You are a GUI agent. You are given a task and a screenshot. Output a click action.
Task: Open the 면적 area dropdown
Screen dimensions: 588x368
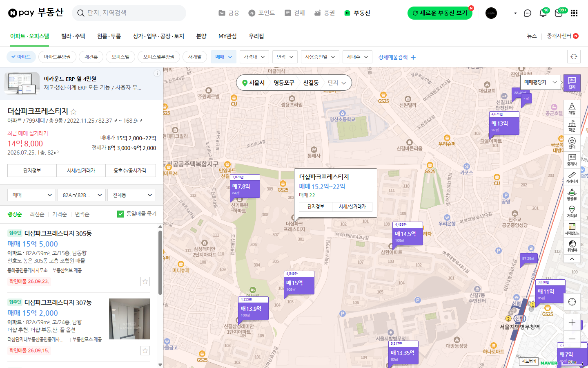point(285,57)
